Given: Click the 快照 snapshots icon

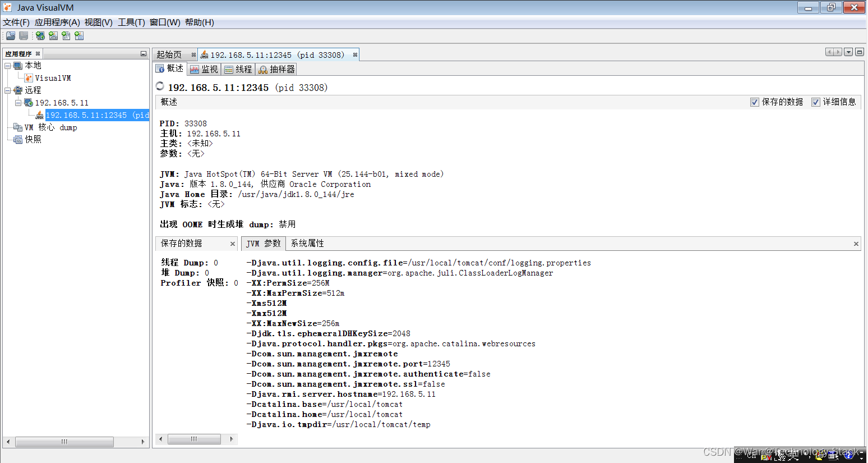Looking at the screenshot, I should click(18, 139).
